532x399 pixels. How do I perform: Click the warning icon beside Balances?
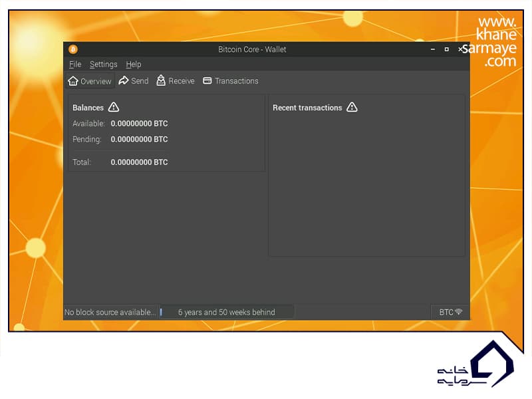pos(114,107)
